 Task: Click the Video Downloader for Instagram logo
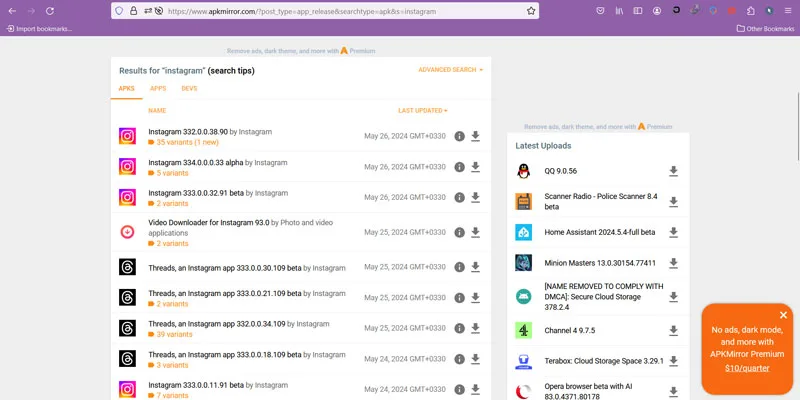pyautogui.click(x=128, y=232)
